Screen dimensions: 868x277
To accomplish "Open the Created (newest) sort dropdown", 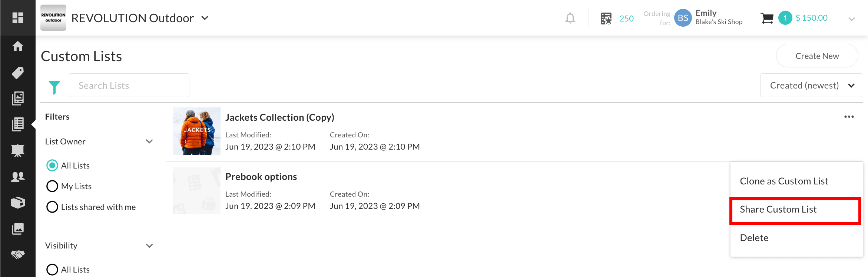I will click(x=812, y=85).
